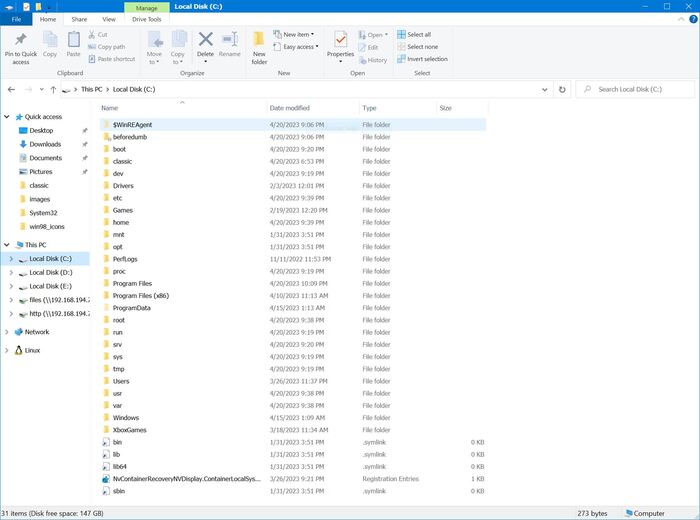The image size is (700, 520).
Task: Select System32 in Quick access
Action: point(38,213)
